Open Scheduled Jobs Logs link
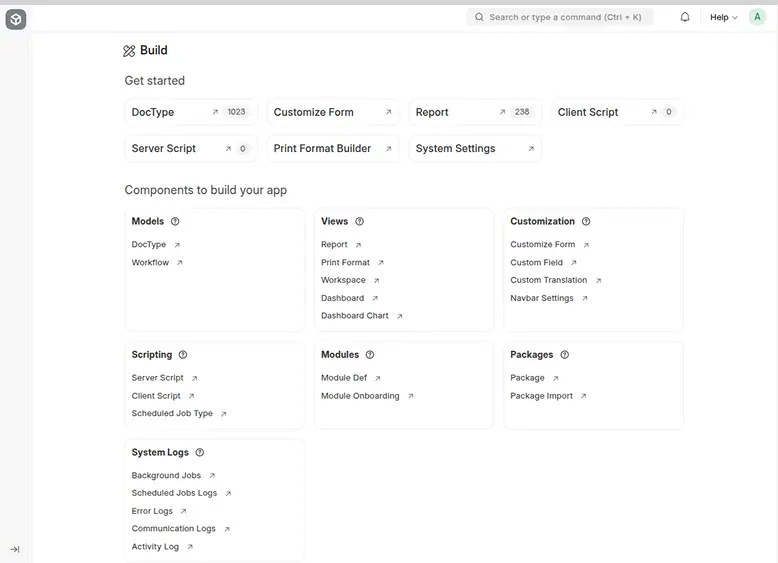 [174, 493]
